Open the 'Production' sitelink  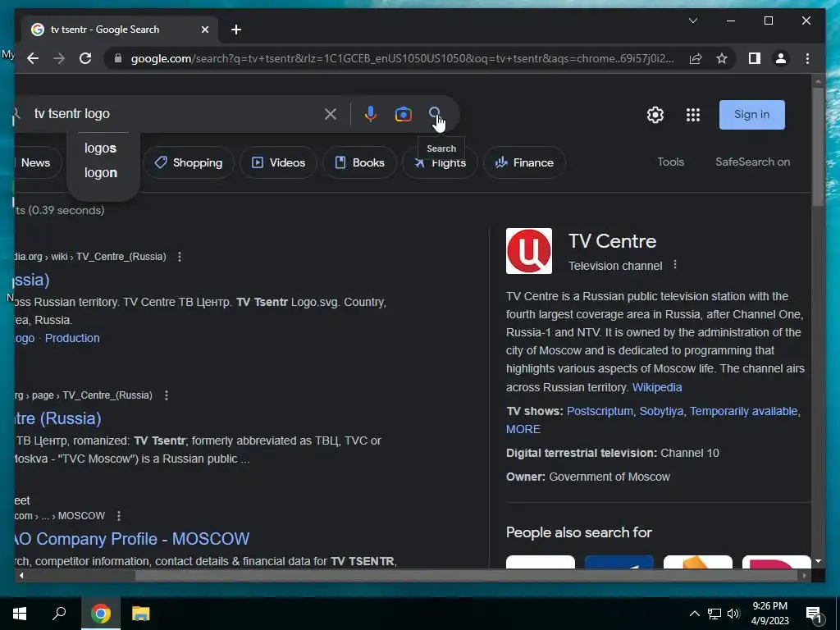point(72,338)
